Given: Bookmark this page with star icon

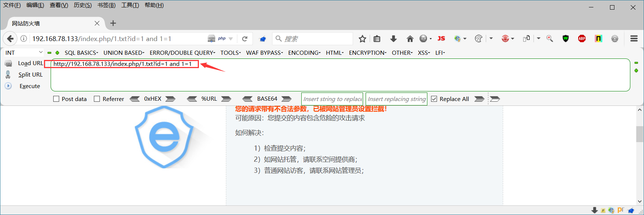Looking at the screenshot, I should coord(362,38).
